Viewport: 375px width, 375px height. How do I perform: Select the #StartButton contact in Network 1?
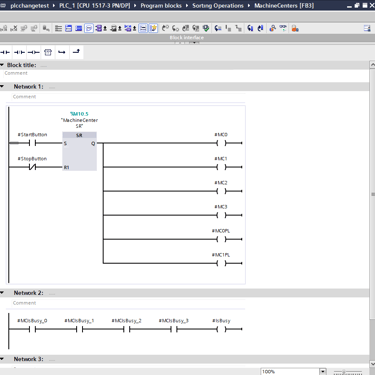[x=32, y=143]
